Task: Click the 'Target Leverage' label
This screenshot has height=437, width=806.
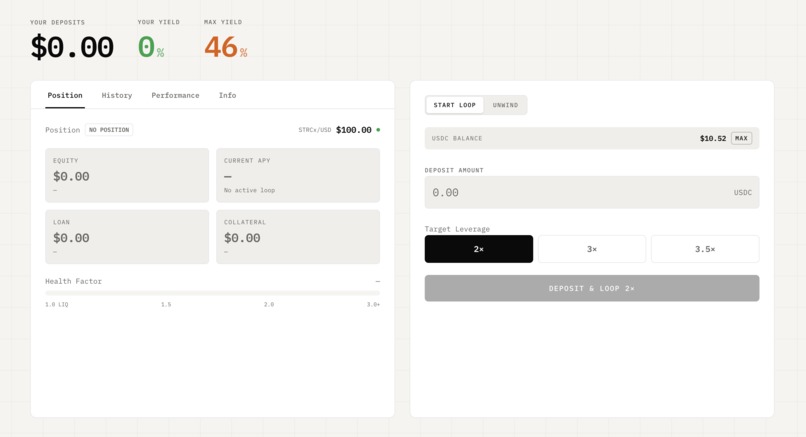Action: pyautogui.click(x=457, y=229)
